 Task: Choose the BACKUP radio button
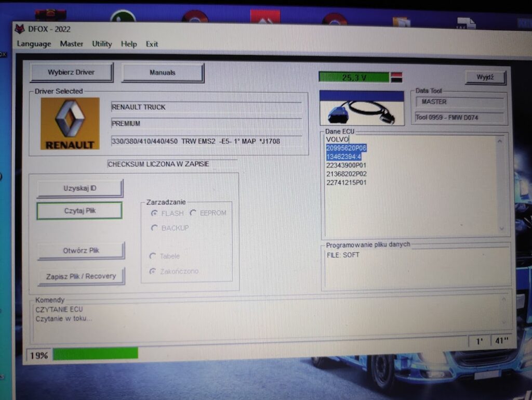click(154, 228)
